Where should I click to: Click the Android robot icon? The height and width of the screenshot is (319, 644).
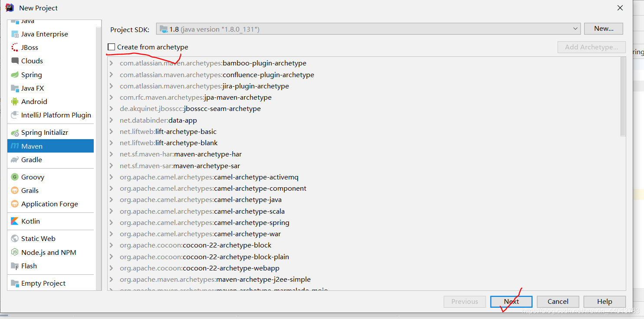[15, 102]
